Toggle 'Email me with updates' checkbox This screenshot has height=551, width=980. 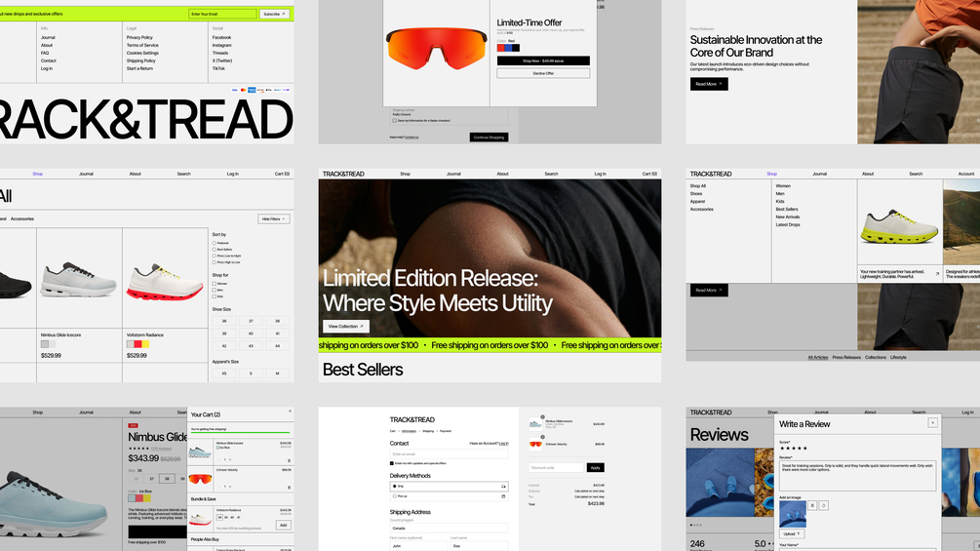click(x=392, y=463)
